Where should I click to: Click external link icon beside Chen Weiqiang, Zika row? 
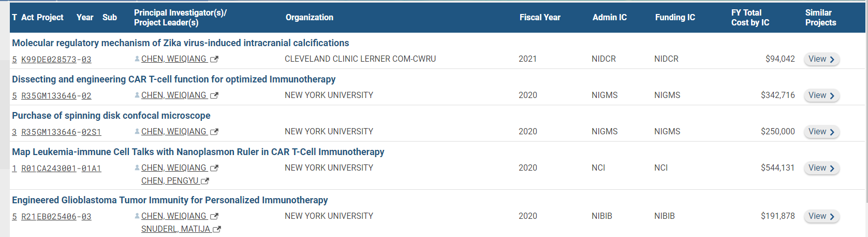tap(214, 60)
